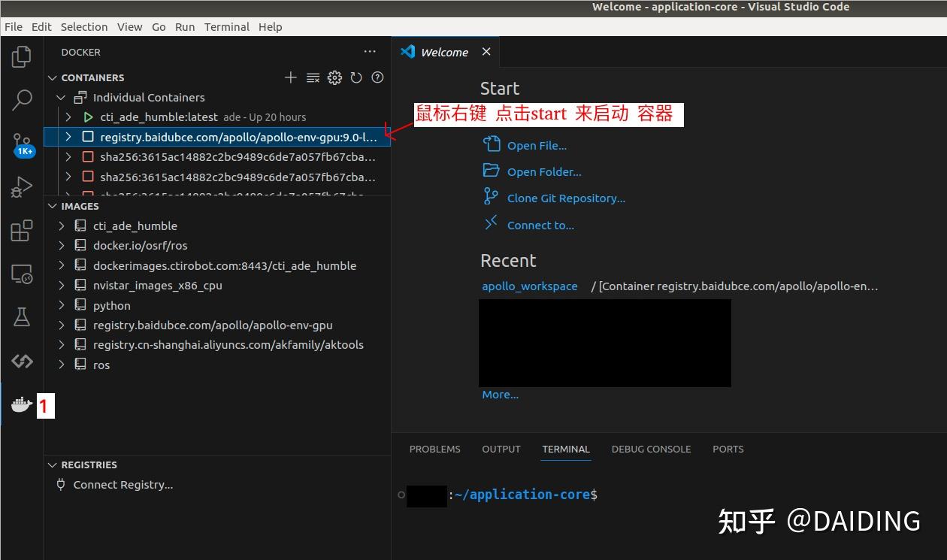Close the Welcome tab
This screenshot has height=560, width=947.
pos(486,52)
